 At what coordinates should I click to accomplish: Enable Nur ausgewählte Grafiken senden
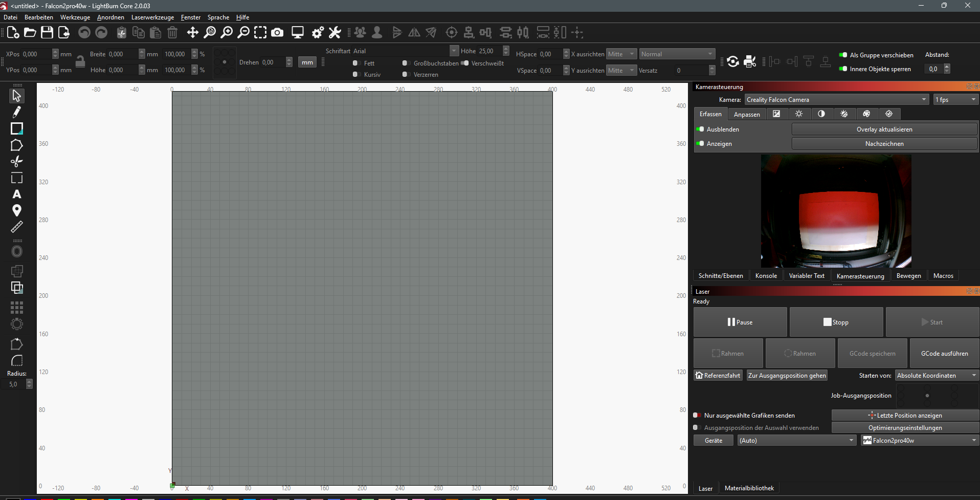pyautogui.click(x=697, y=415)
